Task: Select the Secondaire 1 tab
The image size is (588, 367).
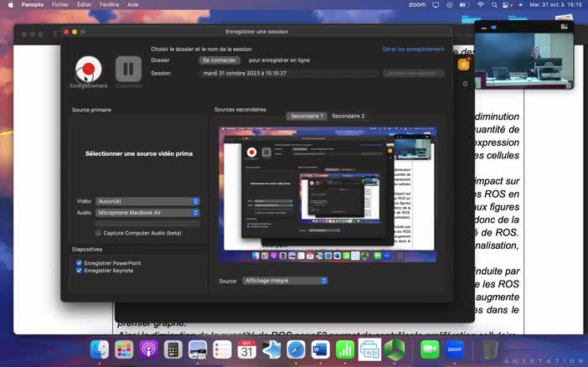Action: [307, 116]
